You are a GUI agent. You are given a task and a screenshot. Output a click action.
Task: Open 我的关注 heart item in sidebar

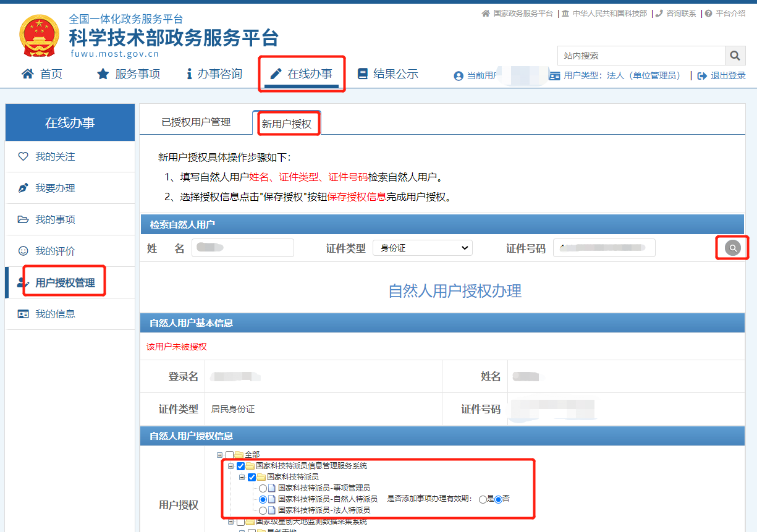[55, 157]
